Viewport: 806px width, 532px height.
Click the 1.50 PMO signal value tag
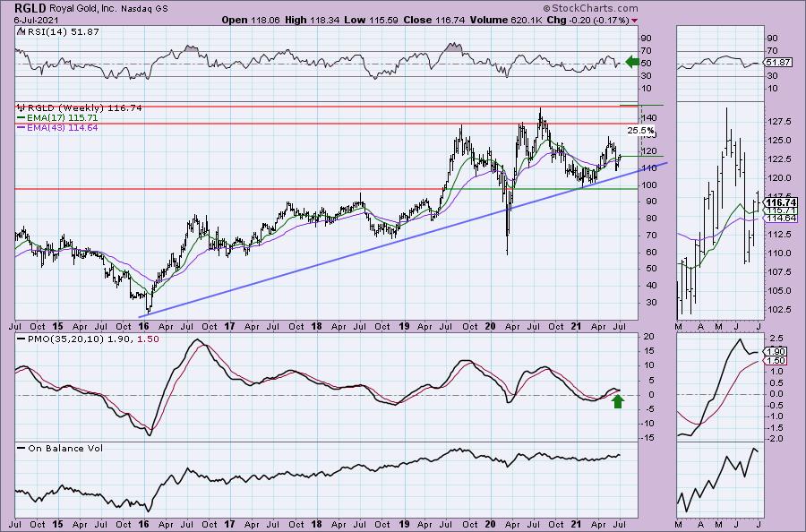[776, 361]
